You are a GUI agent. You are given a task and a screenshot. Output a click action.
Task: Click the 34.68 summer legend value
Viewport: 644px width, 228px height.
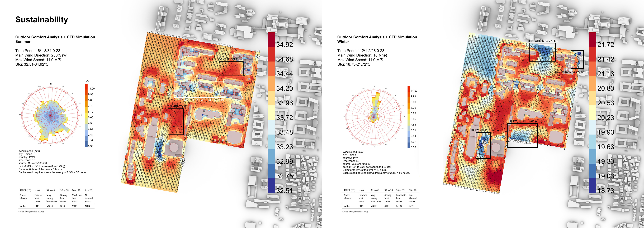click(x=284, y=59)
